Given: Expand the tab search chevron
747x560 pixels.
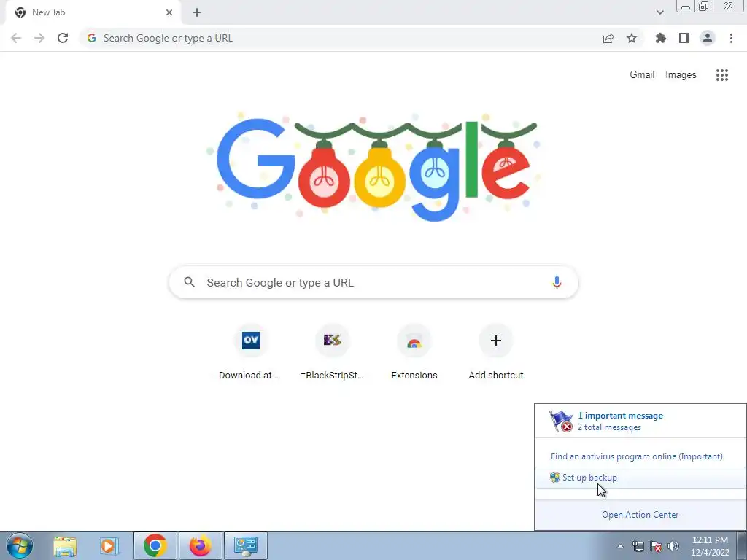Looking at the screenshot, I should tap(659, 12).
